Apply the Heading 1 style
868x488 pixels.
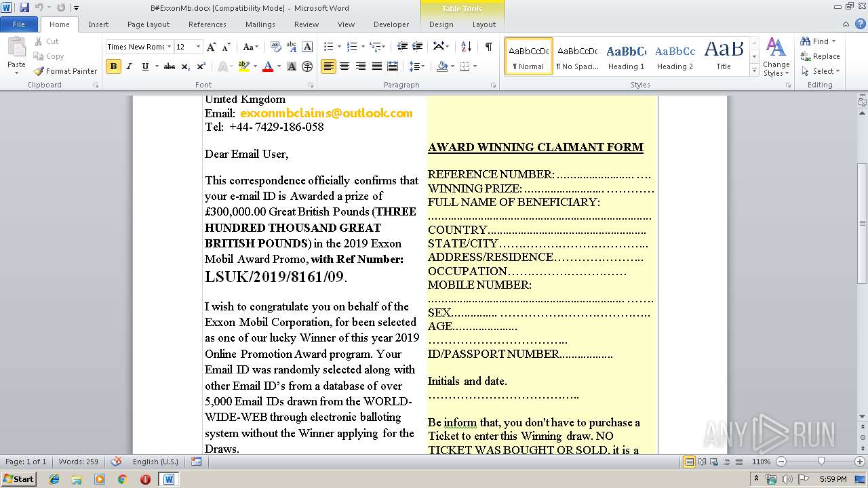pyautogui.click(x=626, y=56)
